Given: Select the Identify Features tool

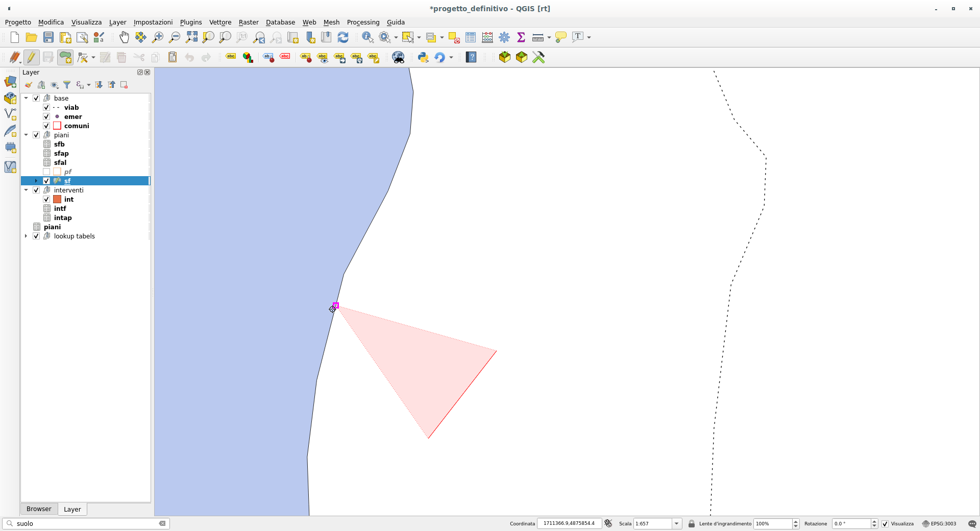Looking at the screenshot, I should point(367,37).
